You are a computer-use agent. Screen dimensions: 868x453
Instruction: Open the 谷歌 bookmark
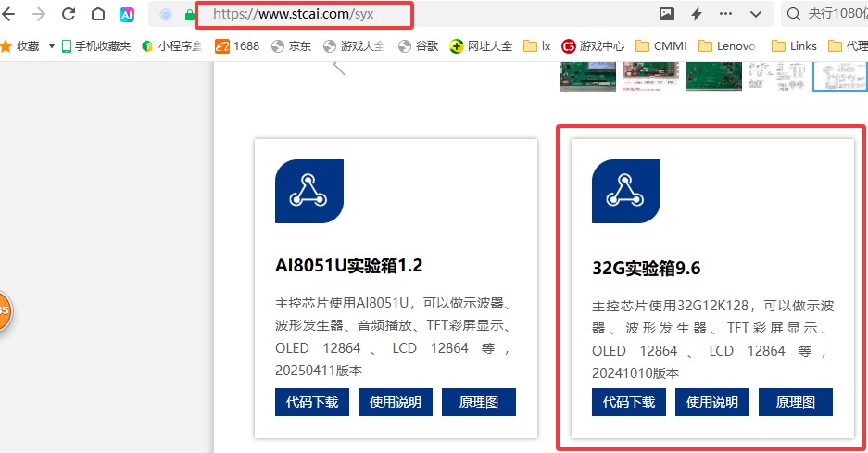[418, 46]
